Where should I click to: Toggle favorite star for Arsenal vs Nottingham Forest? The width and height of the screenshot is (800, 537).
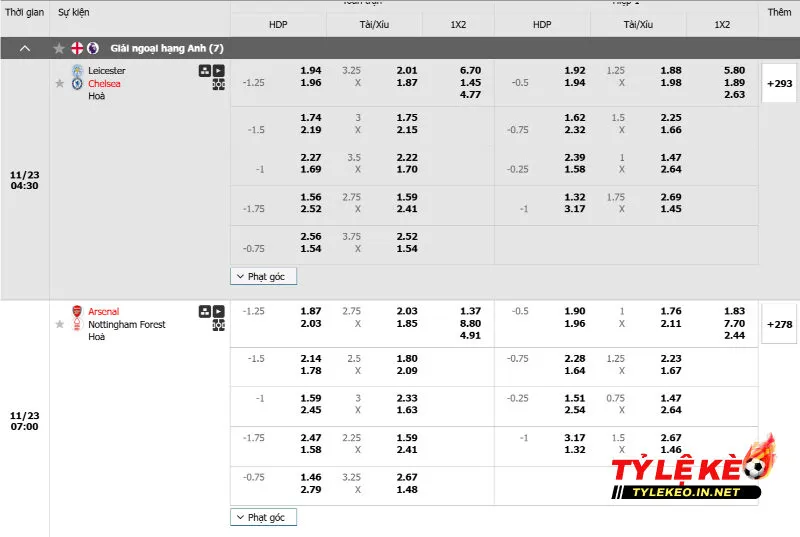coord(59,324)
